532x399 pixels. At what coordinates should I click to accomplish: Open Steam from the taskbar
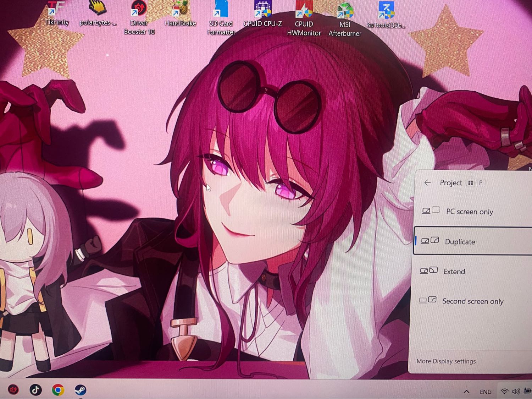point(80,390)
